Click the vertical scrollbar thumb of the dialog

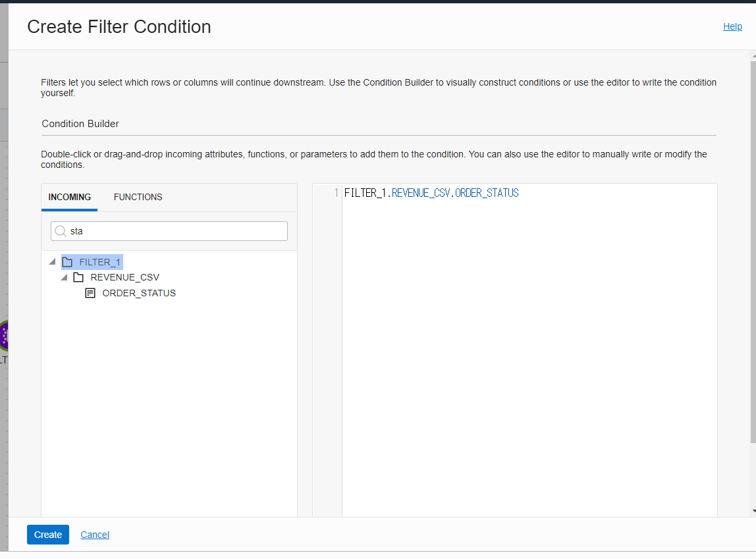[753, 252]
